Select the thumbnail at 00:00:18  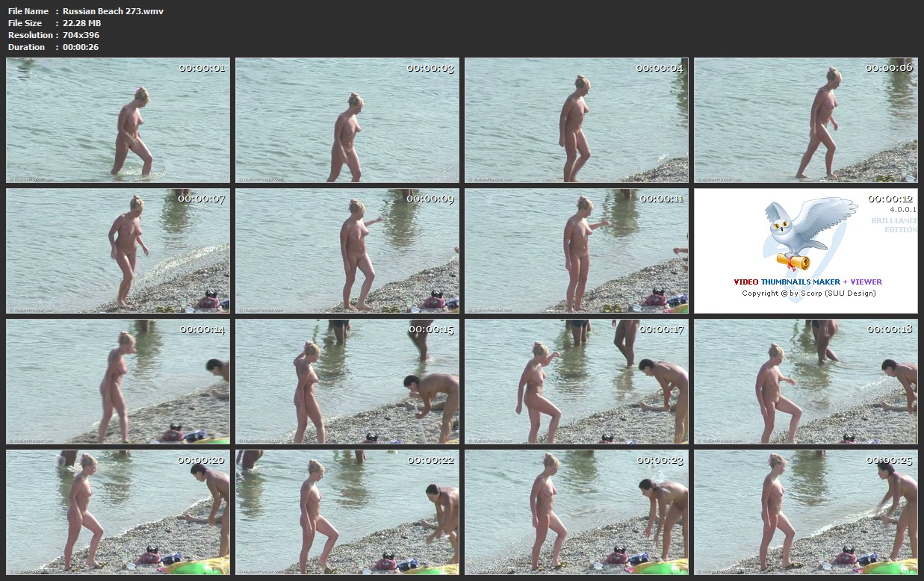click(805, 382)
